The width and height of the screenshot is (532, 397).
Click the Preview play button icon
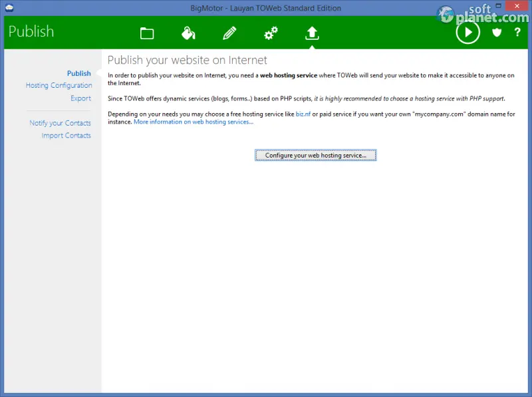[x=467, y=32]
